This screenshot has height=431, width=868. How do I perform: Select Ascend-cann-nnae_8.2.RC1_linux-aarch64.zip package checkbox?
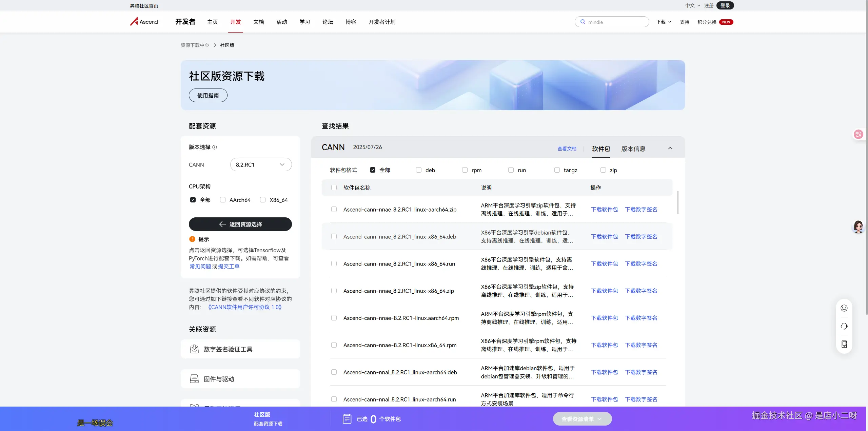334,210
